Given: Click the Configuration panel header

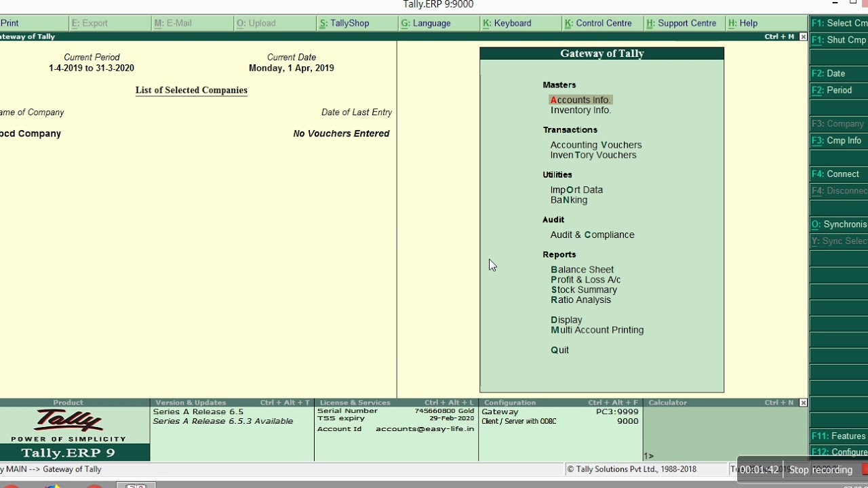Looking at the screenshot, I should [x=560, y=403].
